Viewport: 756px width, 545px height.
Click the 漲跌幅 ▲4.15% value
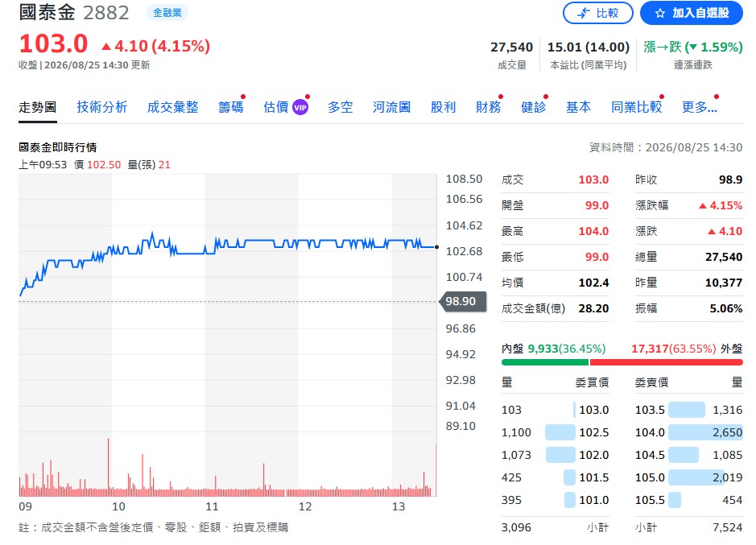721,205
